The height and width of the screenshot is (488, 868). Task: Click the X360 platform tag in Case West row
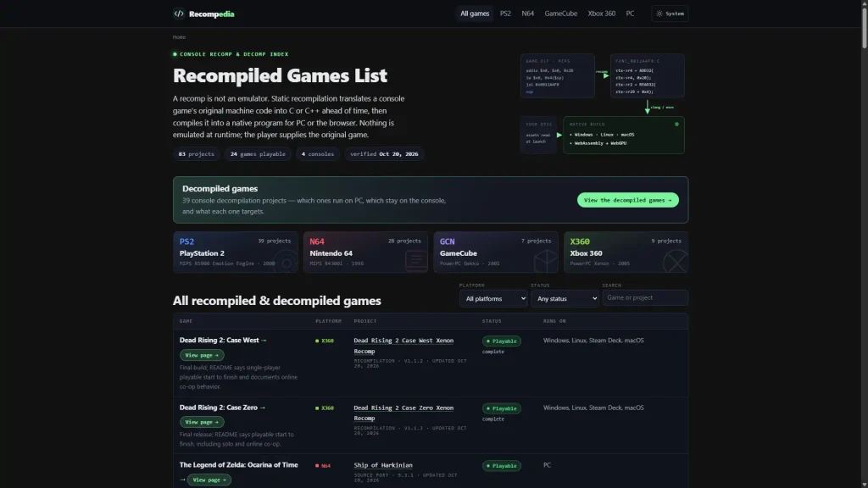click(325, 341)
